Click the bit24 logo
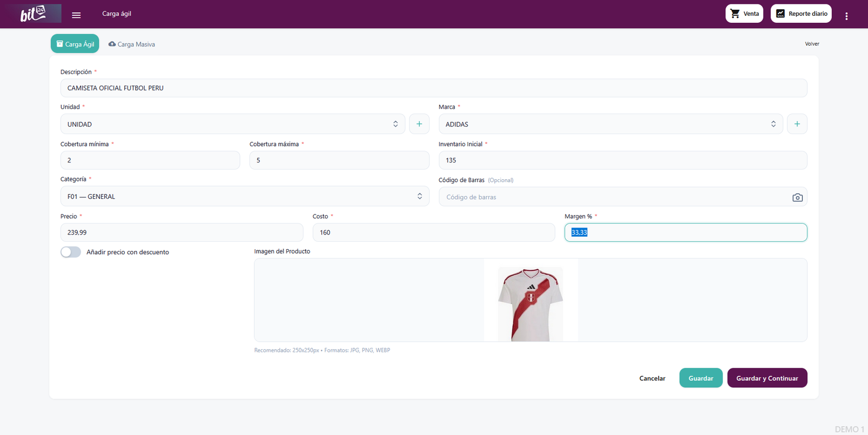868x435 pixels. [33, 14]
